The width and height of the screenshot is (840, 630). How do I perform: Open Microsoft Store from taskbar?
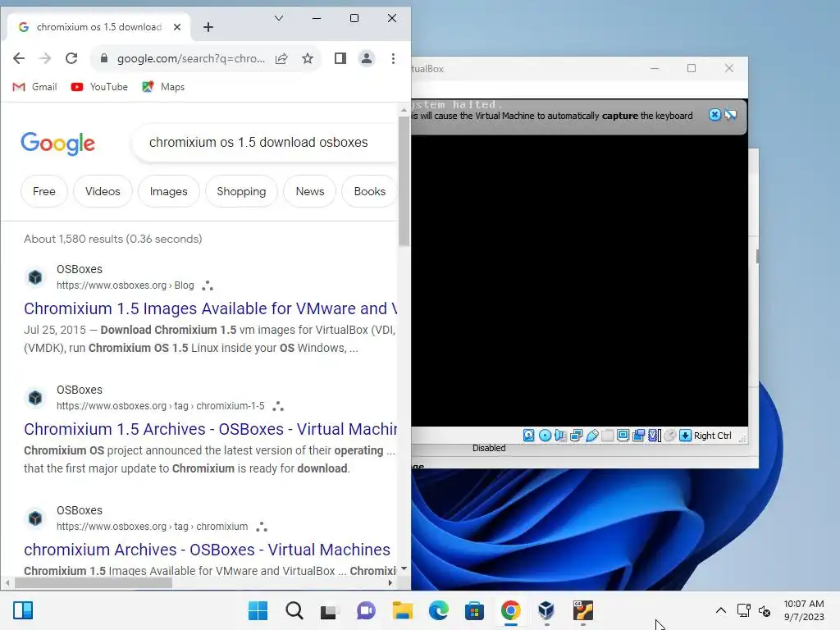click(475, 610)
